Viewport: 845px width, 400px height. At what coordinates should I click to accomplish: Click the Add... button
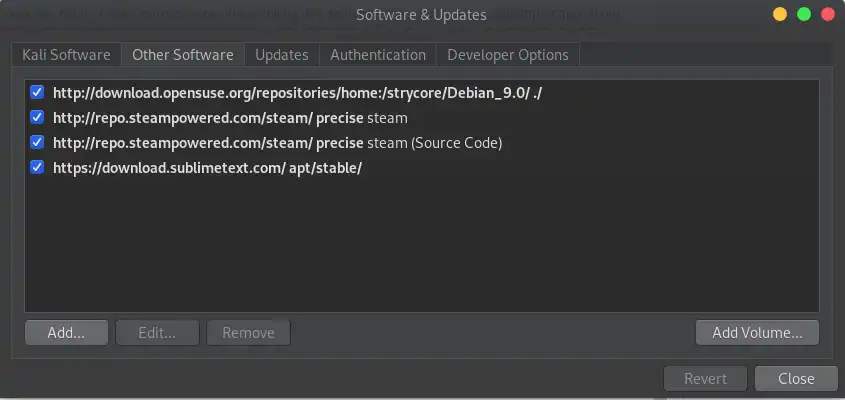click(x=66, y=333)
